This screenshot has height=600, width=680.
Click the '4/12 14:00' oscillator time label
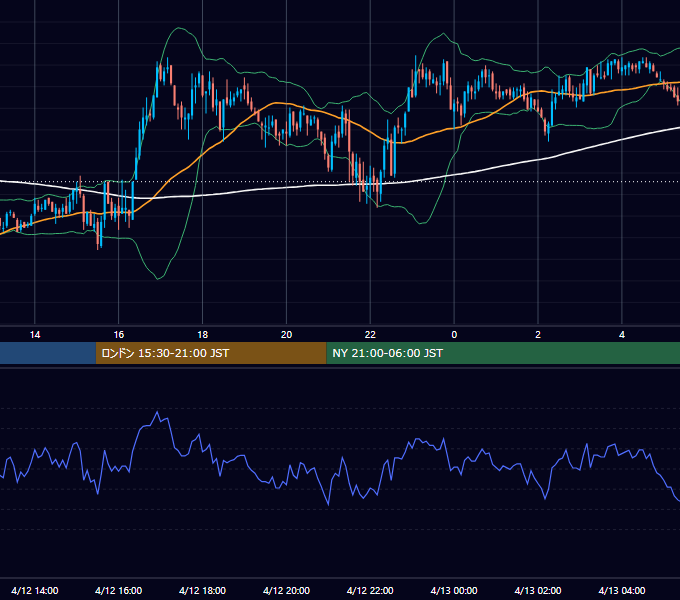[35, 590]
